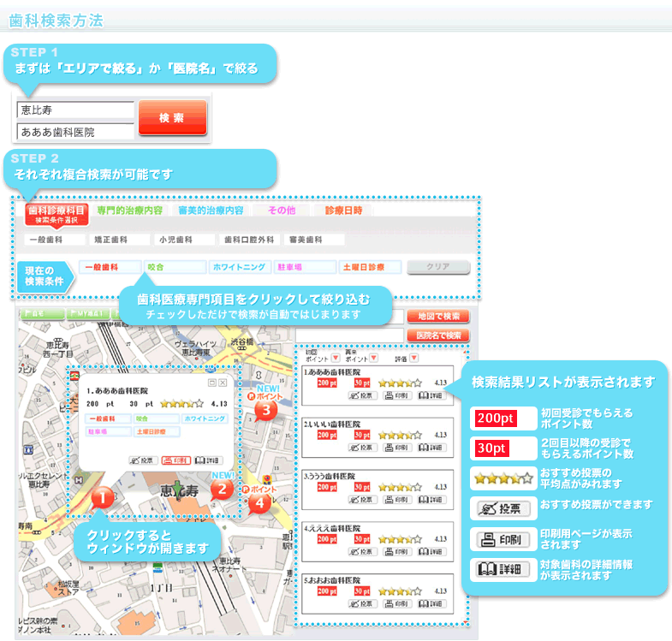672x641 pixels.
Task: Click the star rating in the map popup
Action: 181,403
